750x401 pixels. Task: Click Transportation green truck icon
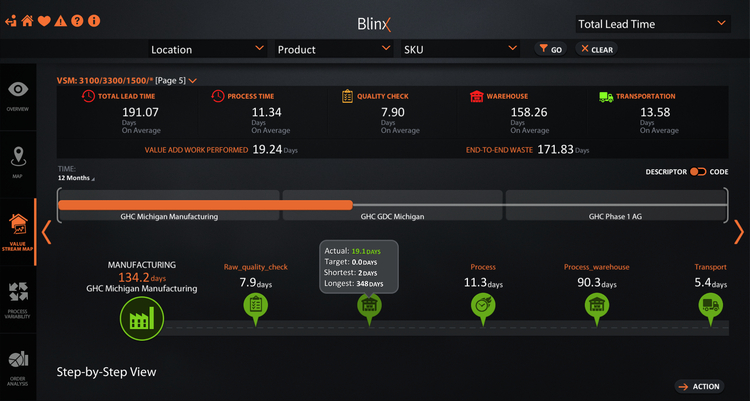(606, 97)
